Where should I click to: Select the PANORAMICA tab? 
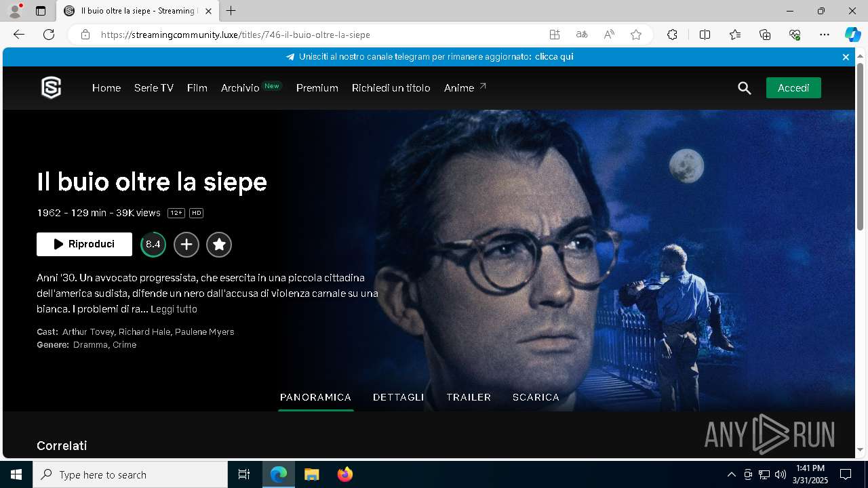click(x=316, y=397)
